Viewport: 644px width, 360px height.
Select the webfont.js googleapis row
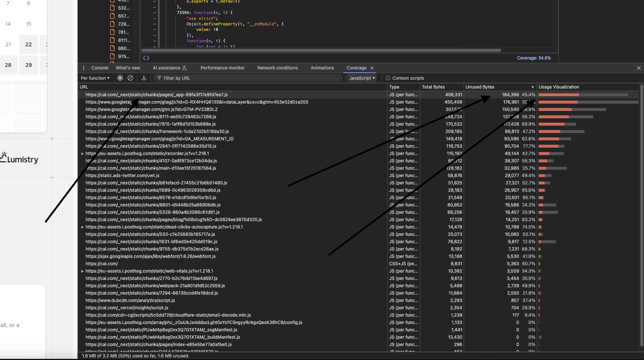359,256
